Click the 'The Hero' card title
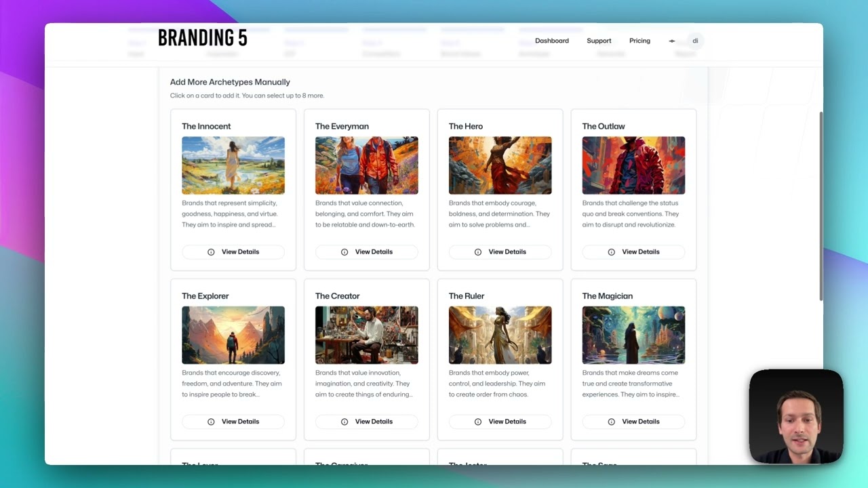 coord(466,126)
